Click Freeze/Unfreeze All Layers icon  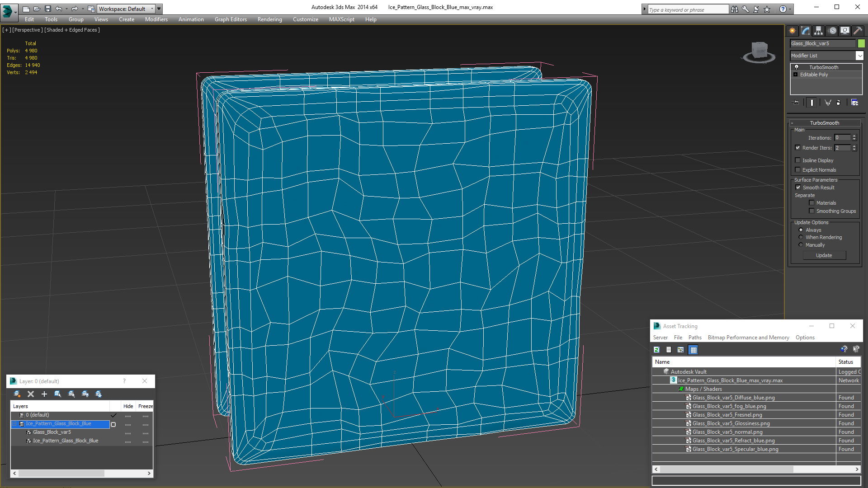[99, 394]
